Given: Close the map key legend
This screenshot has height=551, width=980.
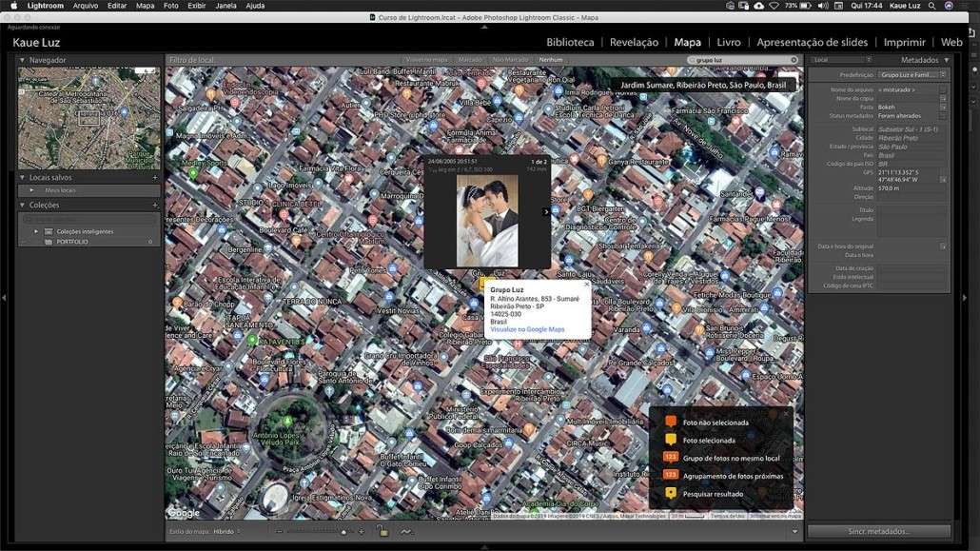Looking at the screenshot, I should pos(787,413).
